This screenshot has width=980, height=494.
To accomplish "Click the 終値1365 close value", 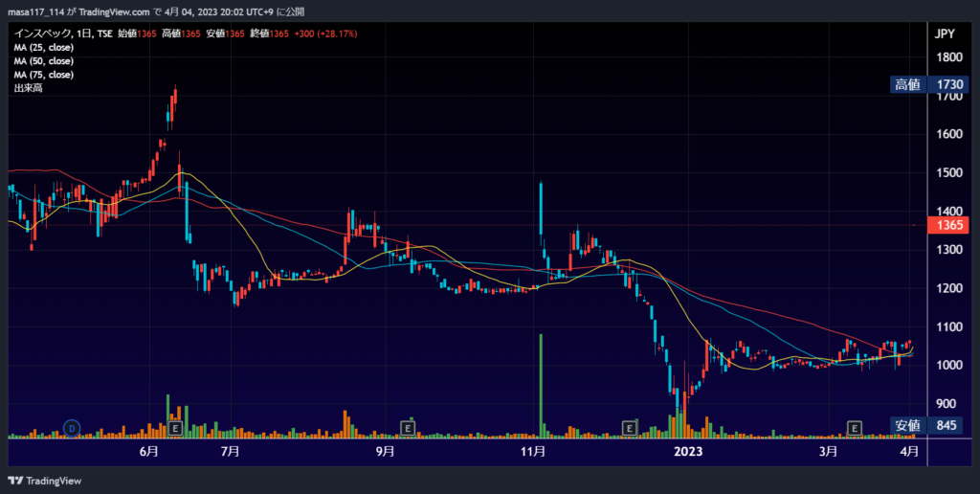I will click(269, 34).
